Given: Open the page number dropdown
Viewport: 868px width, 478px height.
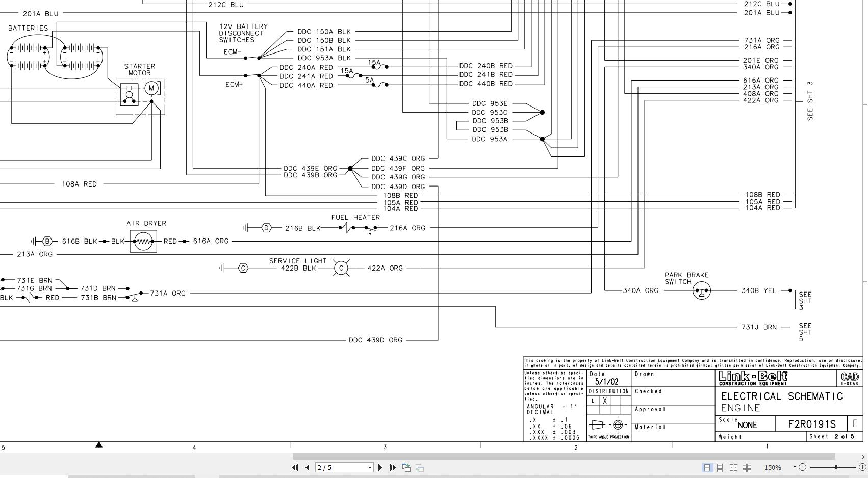Looking at the screenshot, I should click(370, 467).
